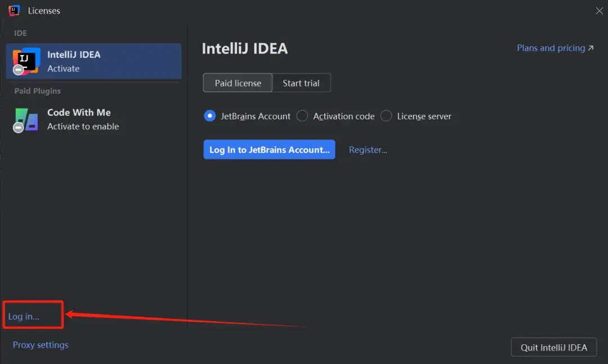Screen dimensions: 608x364
Task: Select the IntelliJ IDEA Activate list entry
Action: click(x=93, y=61)
